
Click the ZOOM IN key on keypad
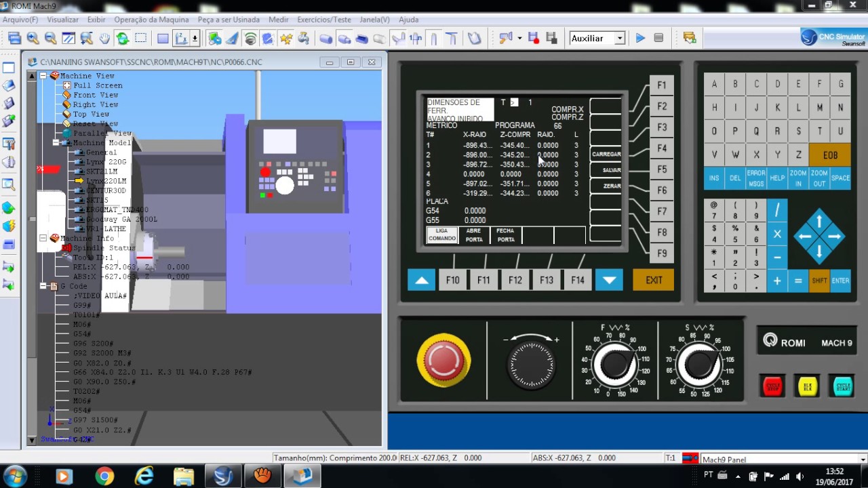798,178
